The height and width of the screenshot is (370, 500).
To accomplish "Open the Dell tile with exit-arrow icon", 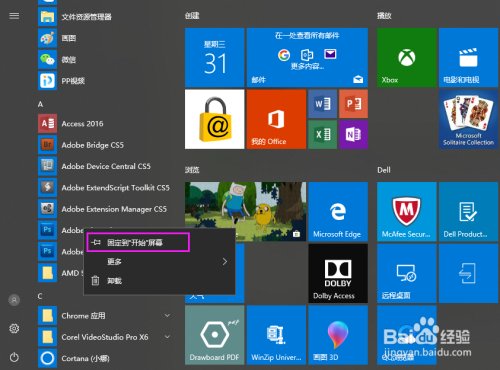I will point(469,273).
